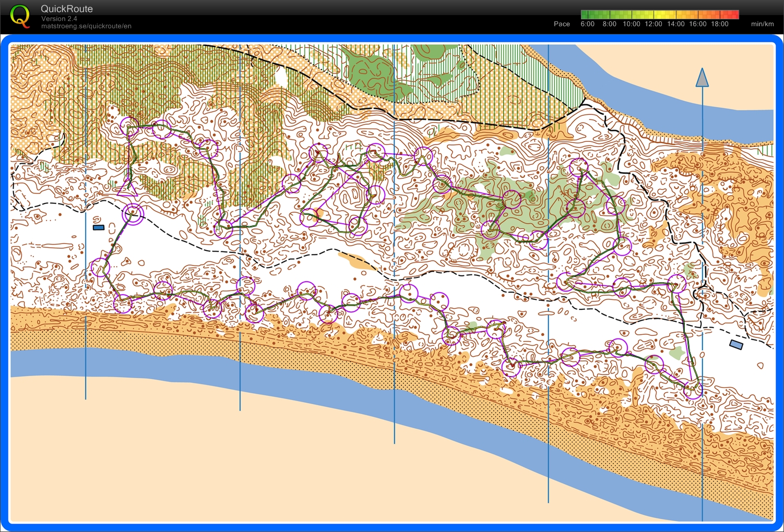This screenshot has width=784, height=532.
Task: Click the purple start triangle on the map
Action: [128, 187]
